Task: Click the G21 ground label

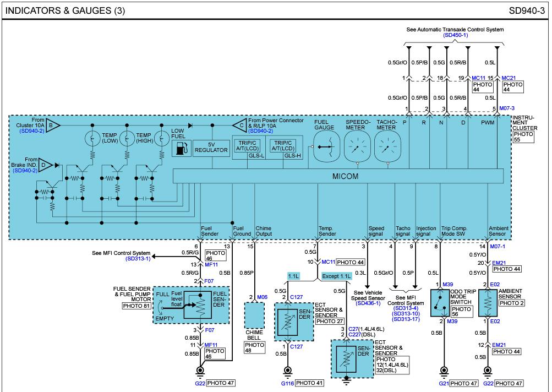Action: [x=444, y=384]
